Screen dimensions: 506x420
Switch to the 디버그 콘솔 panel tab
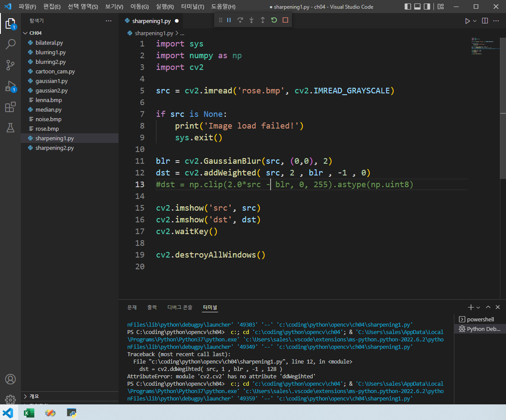(x=180, y=307)
